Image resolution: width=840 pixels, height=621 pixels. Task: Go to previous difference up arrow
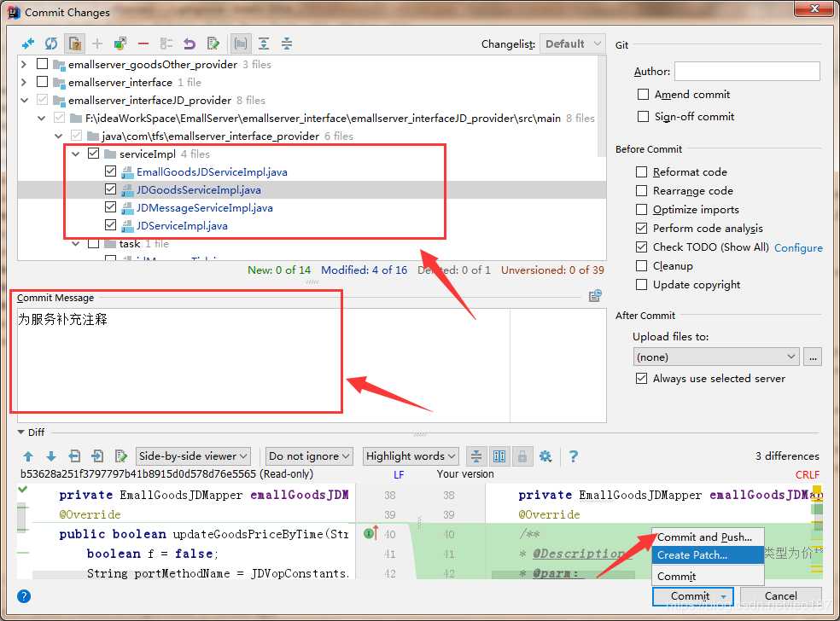coord(28,456)
